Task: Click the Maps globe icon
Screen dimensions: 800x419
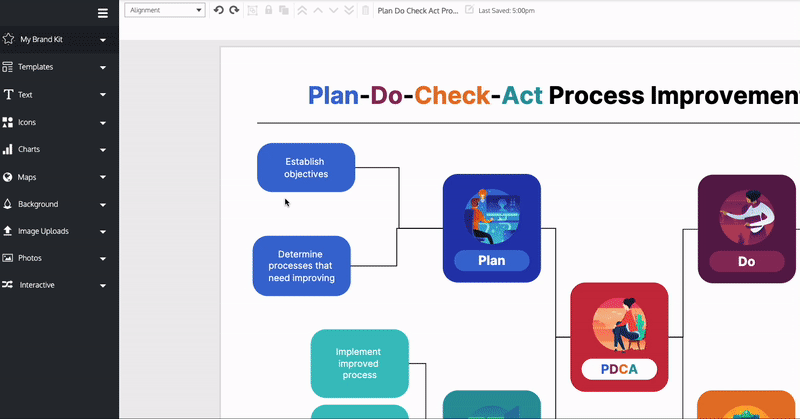Action: [x=8, y=177]
